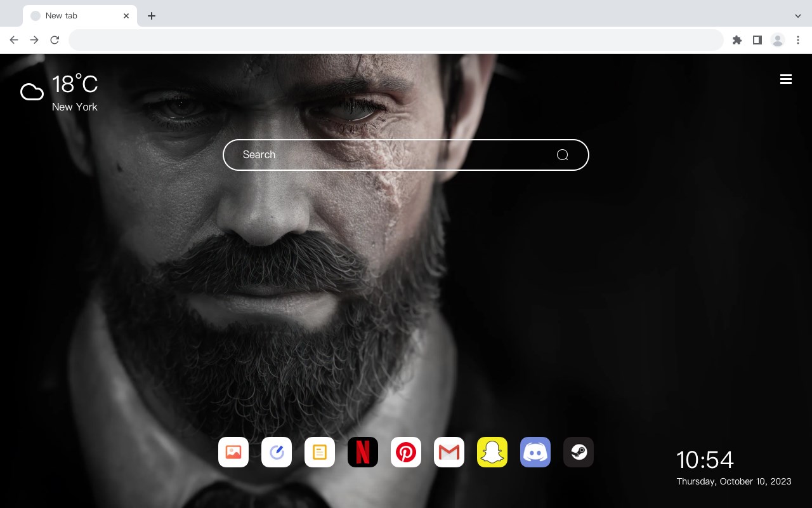Expand the tab search dropdown arrow
Screen dimensions: 812x508
(798, 16)
